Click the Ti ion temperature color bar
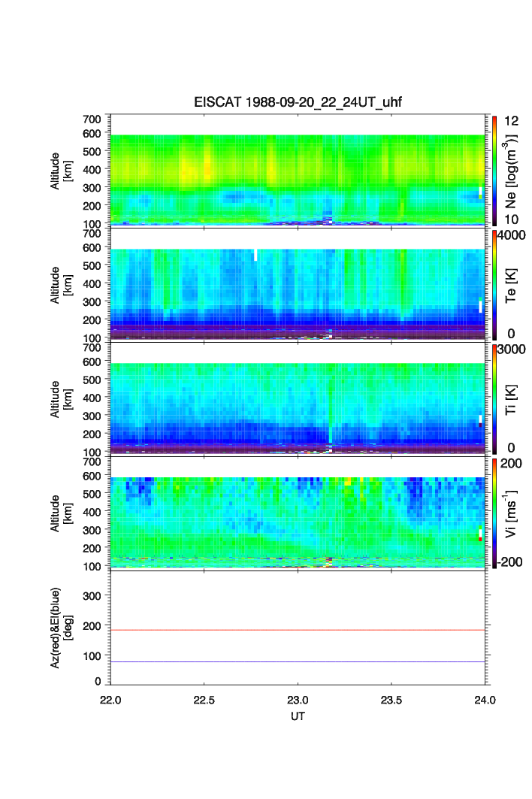Viewport: 532px width, 799px height. [494, 398]
